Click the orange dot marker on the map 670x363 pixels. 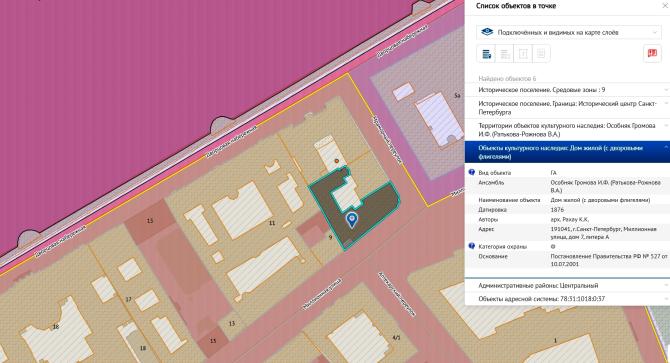click(337, 161)
